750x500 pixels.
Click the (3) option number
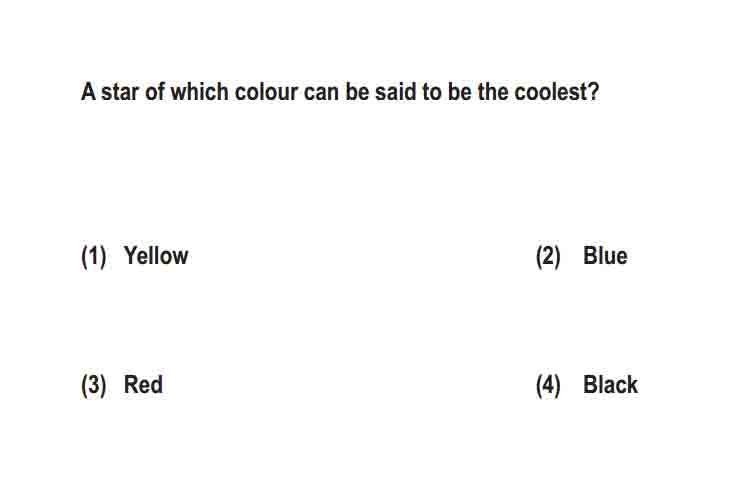[94, 385]
